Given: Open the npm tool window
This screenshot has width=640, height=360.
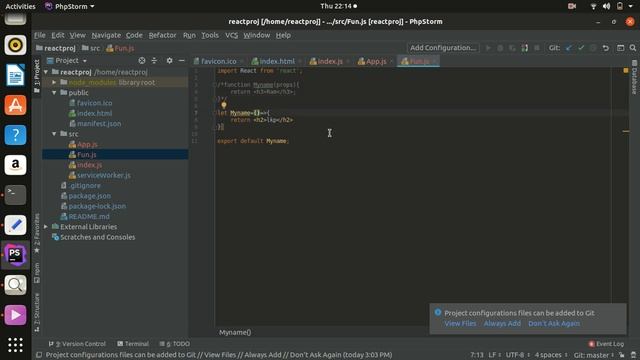Looking at the screenshot, I should pos(37,273).
